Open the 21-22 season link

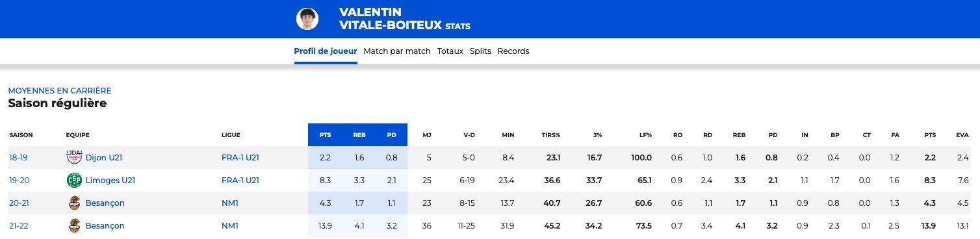point(18,225)
